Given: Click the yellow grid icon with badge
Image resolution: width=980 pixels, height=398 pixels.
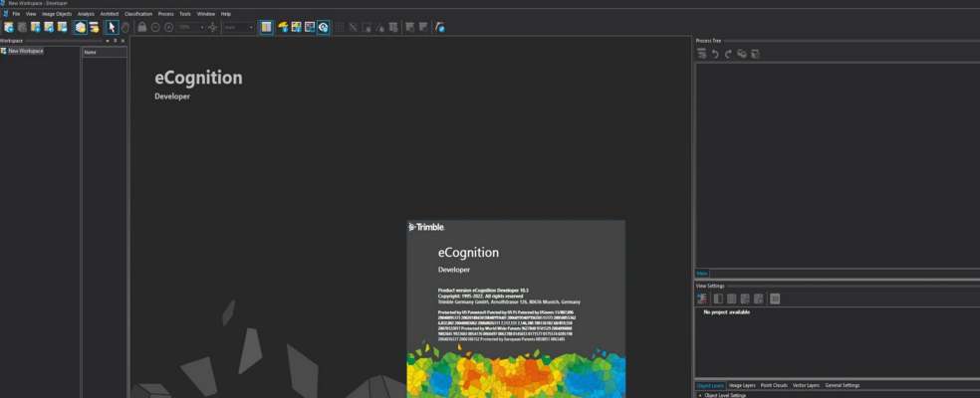Looking at the screenshot, I should [296, 27].
